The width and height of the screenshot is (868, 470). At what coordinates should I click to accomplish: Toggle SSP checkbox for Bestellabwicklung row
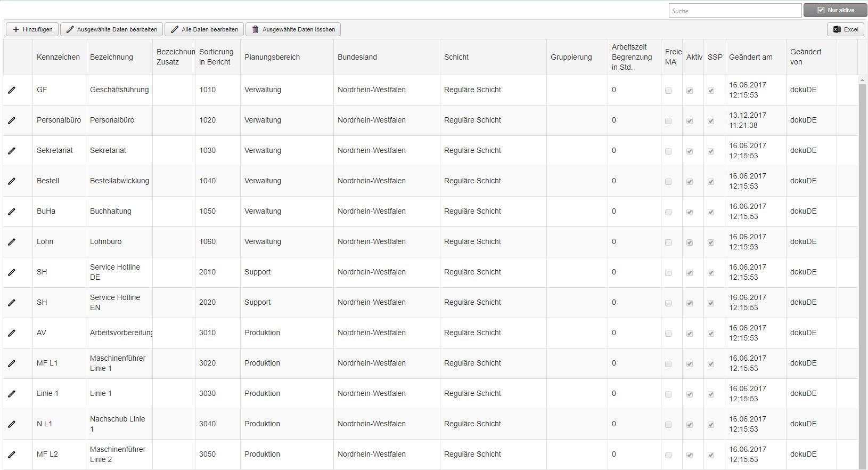tap(711, 182)
